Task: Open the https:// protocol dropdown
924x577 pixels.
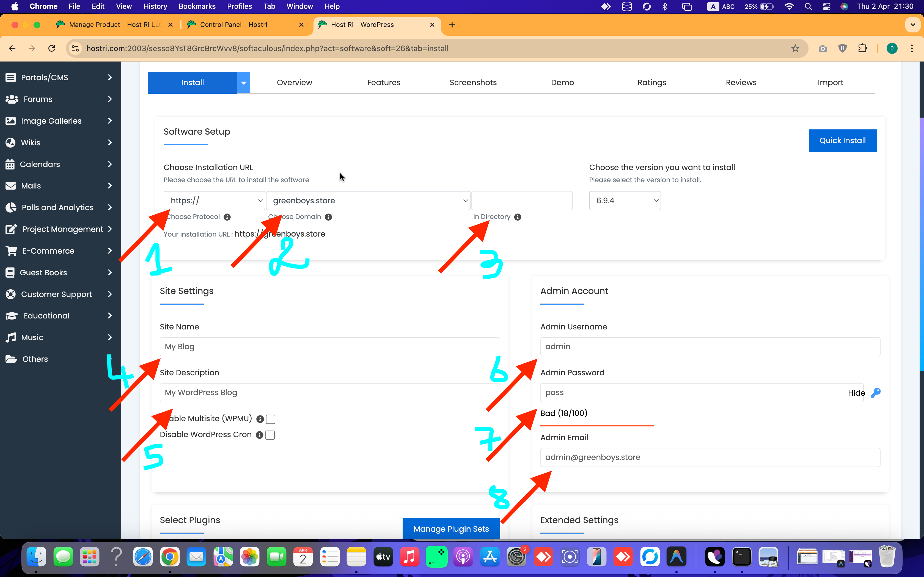Action: (x=214, y=201)
